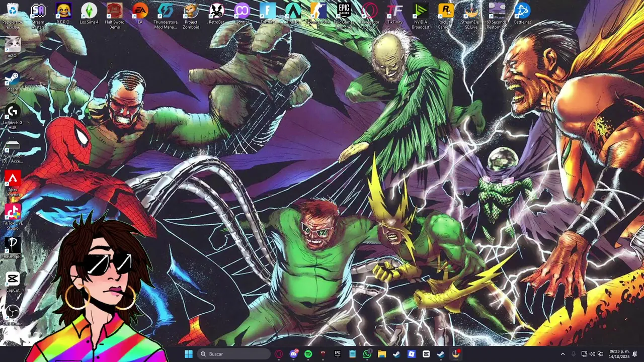Open Spotify from the taskbar
644x362 pixels.
[308, 354]
